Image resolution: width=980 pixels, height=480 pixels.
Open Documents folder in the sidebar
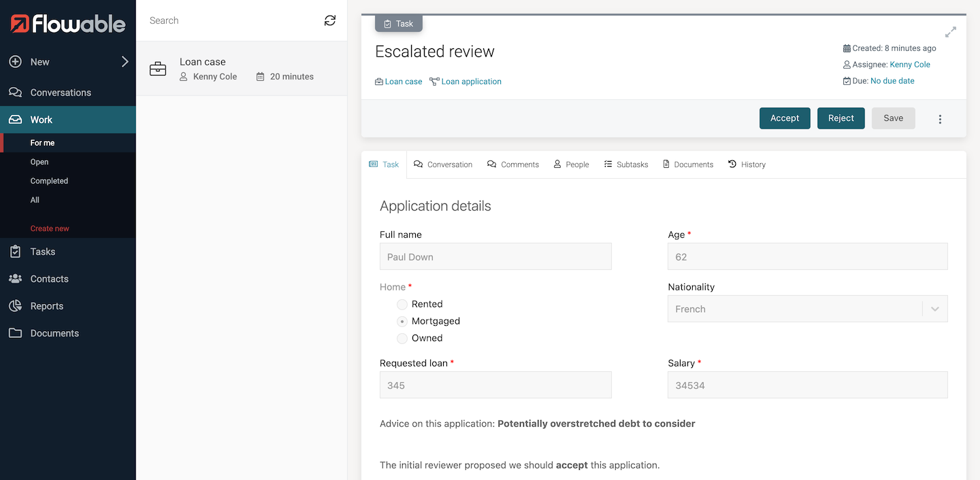click(54, 333)
